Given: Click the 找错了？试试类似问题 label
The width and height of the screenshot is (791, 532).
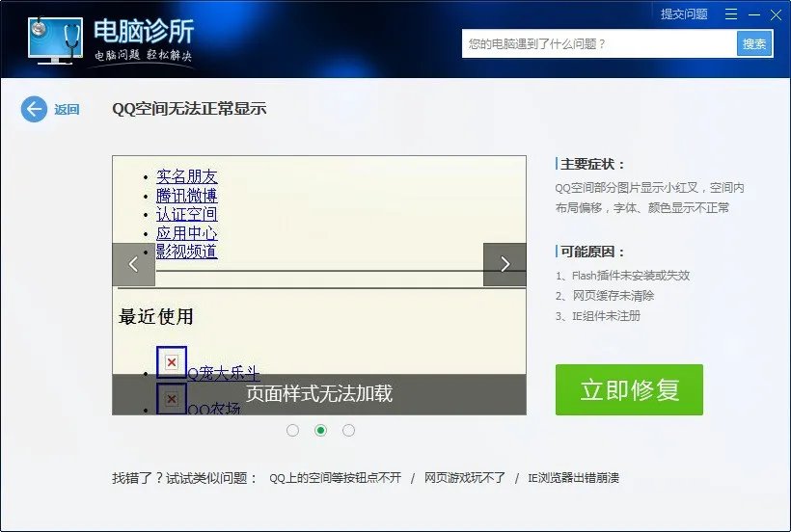Looking at the screenshot, I should coord(185,478).
